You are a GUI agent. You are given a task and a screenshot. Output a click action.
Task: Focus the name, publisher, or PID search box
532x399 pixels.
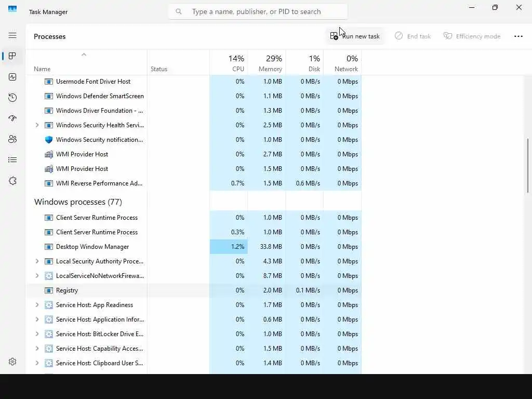(258, 11)
